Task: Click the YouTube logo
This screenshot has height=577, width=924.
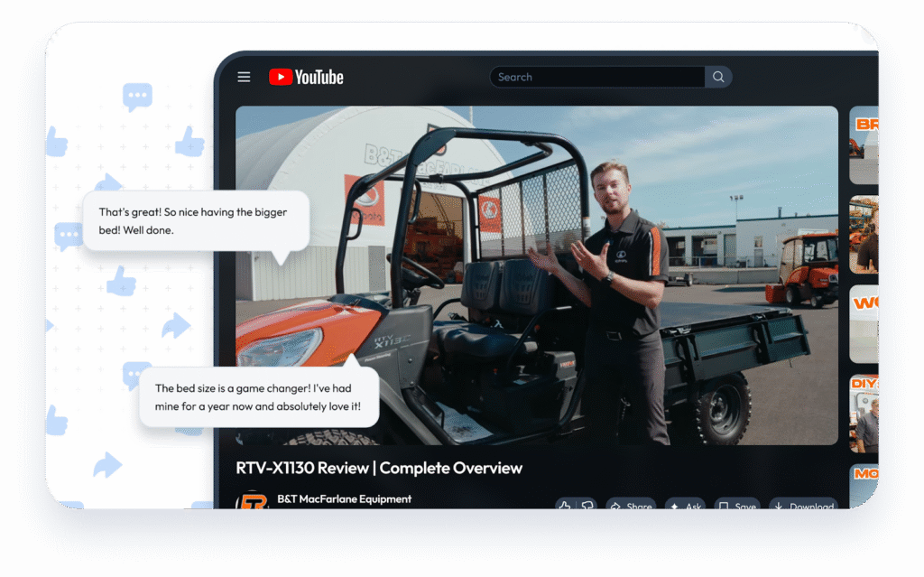Action: pyautogui.click(x=306, y=78)
